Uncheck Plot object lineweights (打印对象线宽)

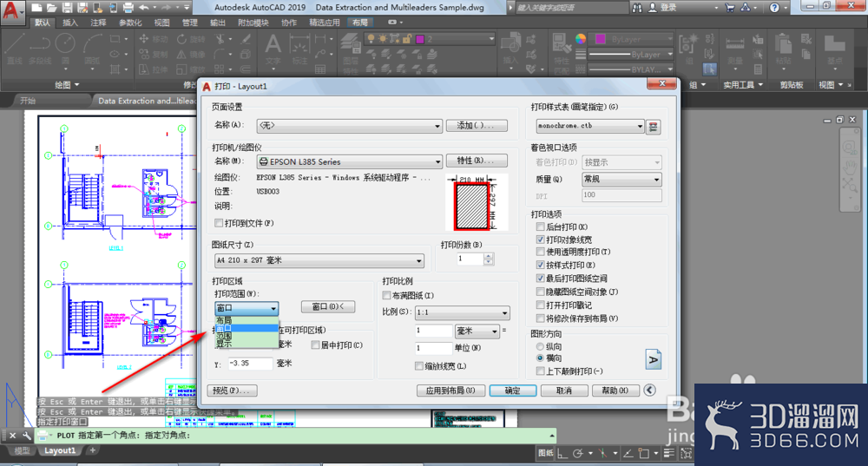pyautogui.click(x=541, y=240)
